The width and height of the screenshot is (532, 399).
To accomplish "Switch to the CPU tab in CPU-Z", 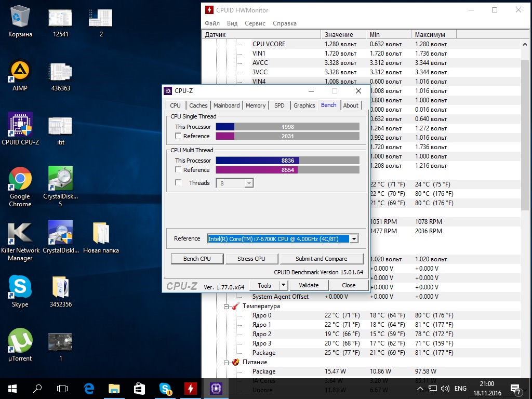I will [x=175, y=105].
